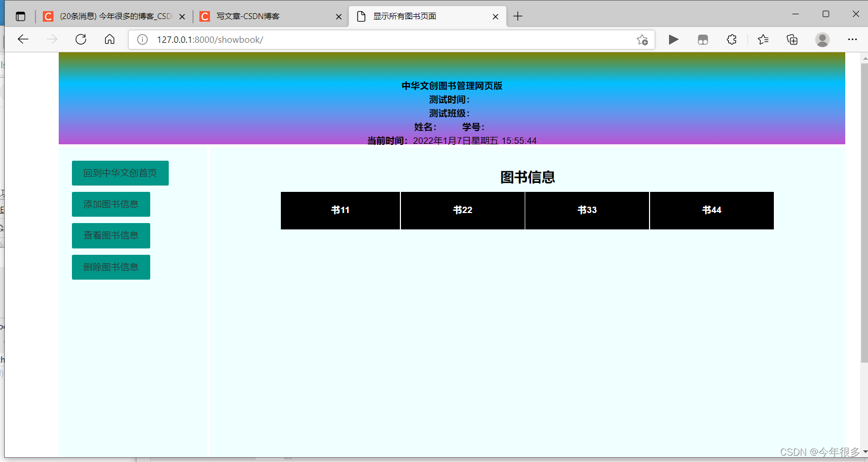
Task: Open the user profile avatar
Action: 823,40
